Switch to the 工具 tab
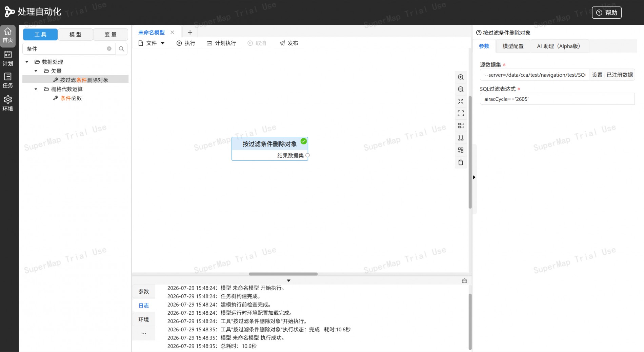This screenshot has width=644, height=352. [40, 35]
